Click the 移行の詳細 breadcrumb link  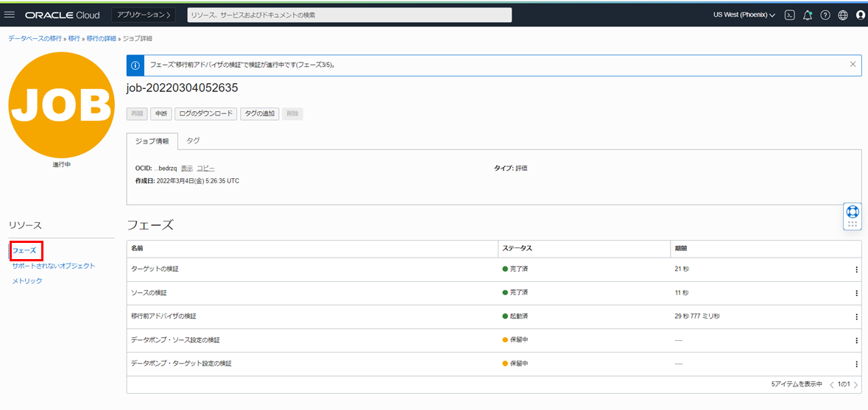click(100, 38)
